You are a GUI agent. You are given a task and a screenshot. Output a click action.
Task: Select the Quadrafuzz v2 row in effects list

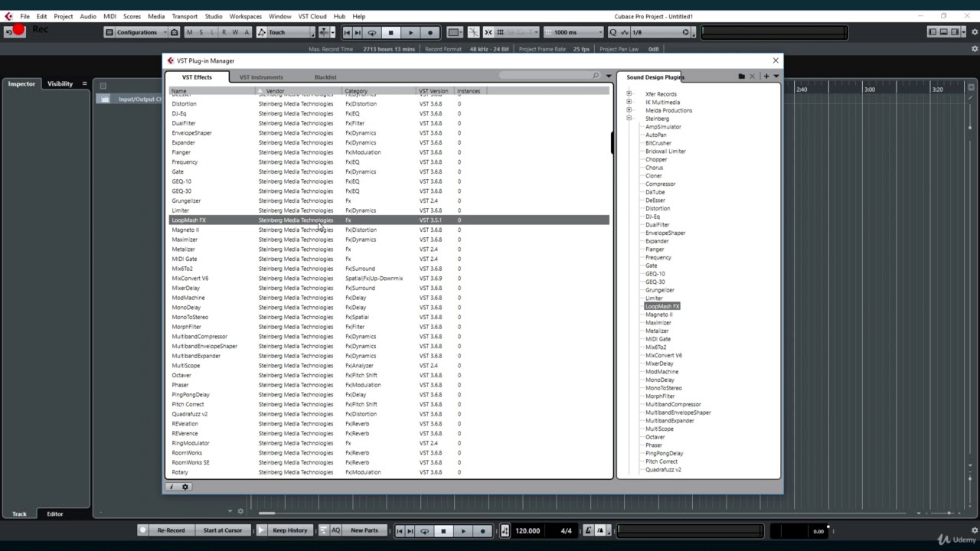coord(389,414)
